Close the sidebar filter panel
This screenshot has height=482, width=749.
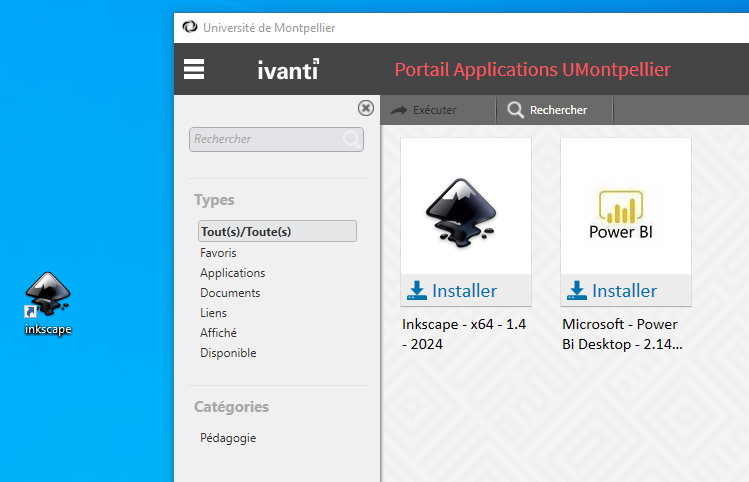[x=366, y=108]
